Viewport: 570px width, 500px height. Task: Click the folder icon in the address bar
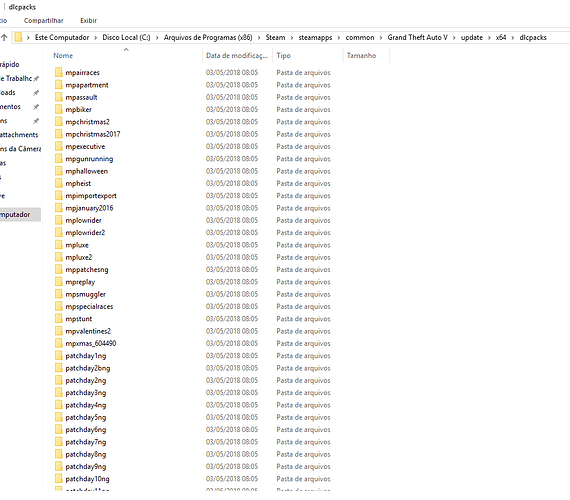pos(18,37)
